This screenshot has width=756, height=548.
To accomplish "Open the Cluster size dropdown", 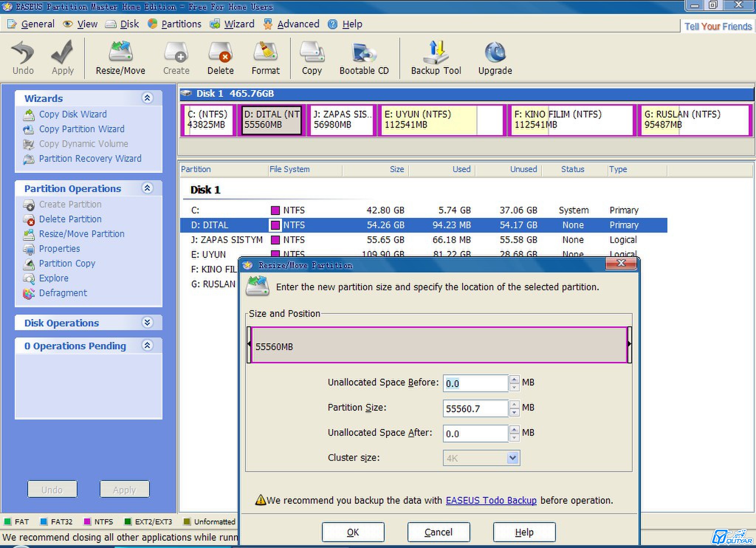I will point(513,458).
